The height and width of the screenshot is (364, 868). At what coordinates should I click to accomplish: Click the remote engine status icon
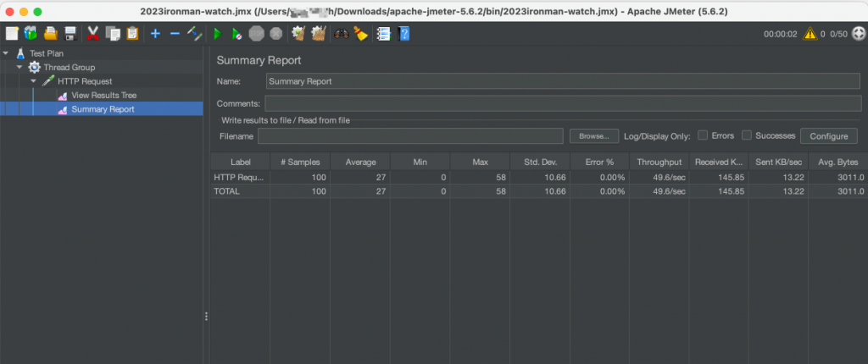[858, 34]
